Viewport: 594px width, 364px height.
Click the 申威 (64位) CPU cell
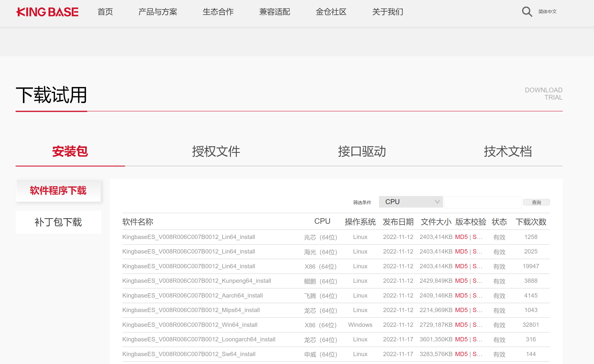click(321, 354)
